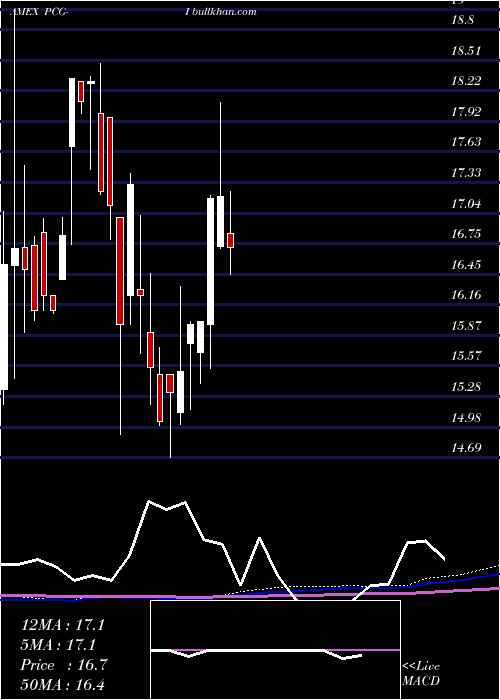Click the MACD inset mini chart
Screen dimensions: 500x700
pos(275,650)
